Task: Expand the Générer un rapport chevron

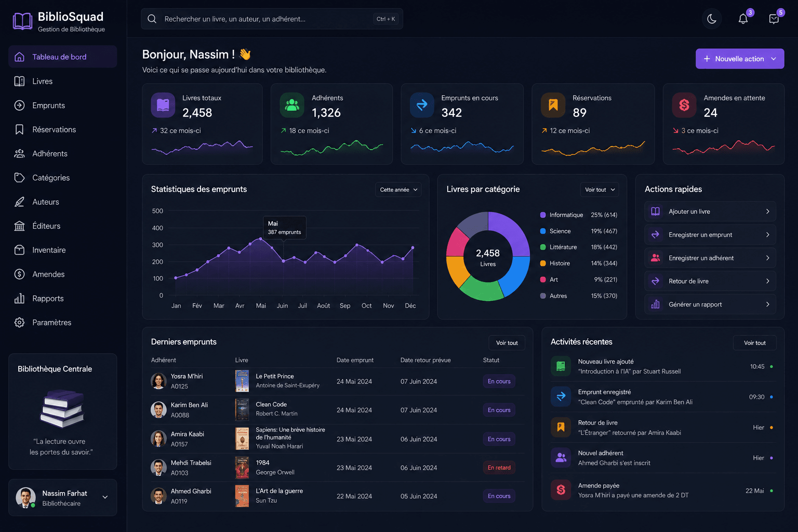Action: pyautogui.click(x=767, y=304)
